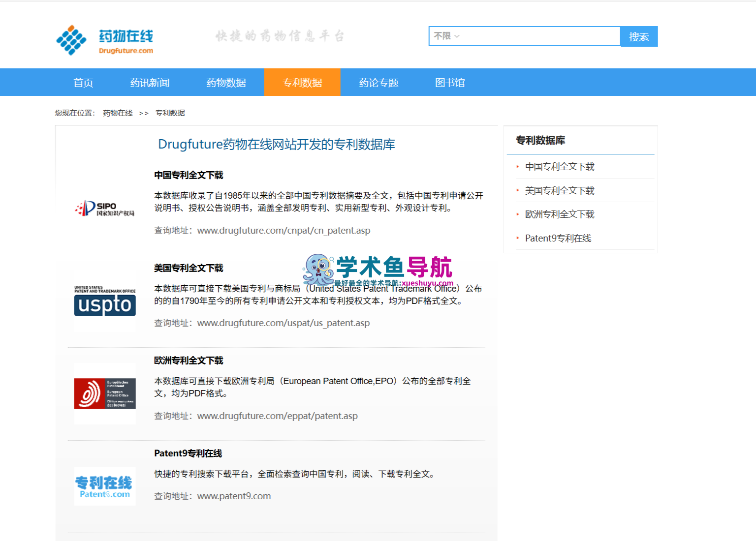756x541 pixels.
Task: Navigate to 图书馆 tab
Action: 450,82
